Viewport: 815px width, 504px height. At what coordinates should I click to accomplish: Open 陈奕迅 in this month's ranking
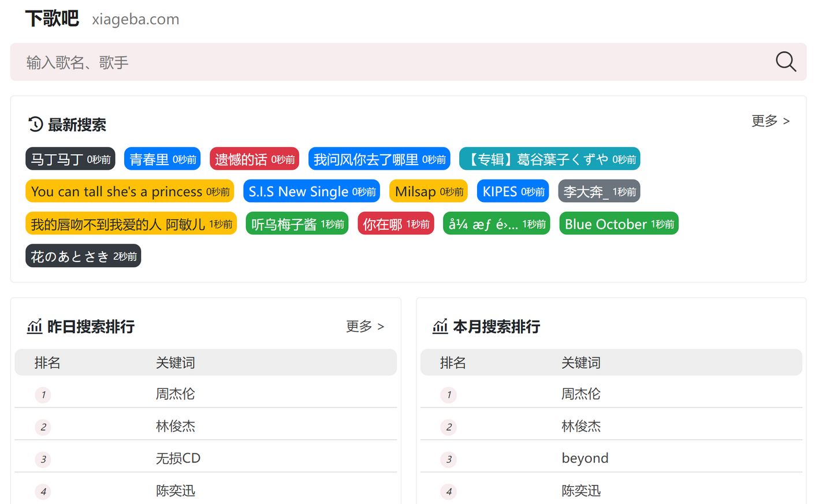click(580, 491)
